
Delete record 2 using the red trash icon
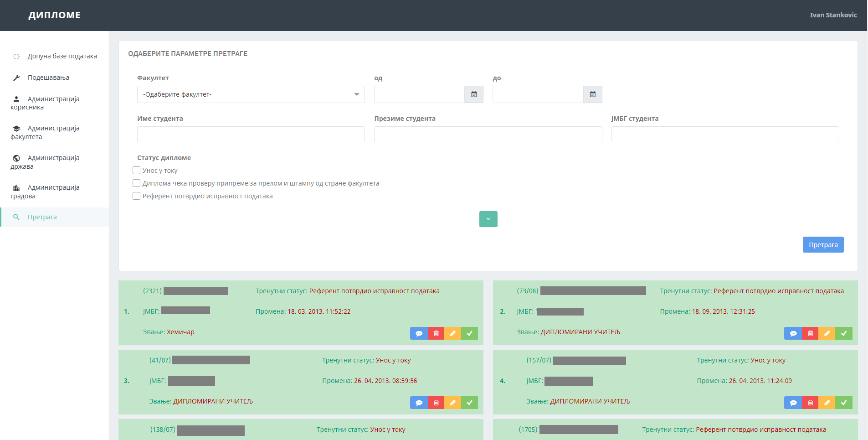pos(810,333)
